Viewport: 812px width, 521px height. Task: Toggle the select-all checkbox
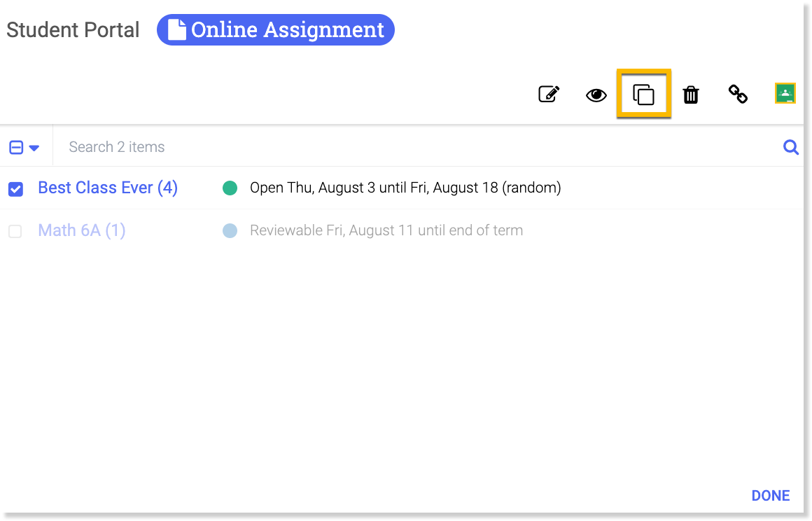(16, 147)
